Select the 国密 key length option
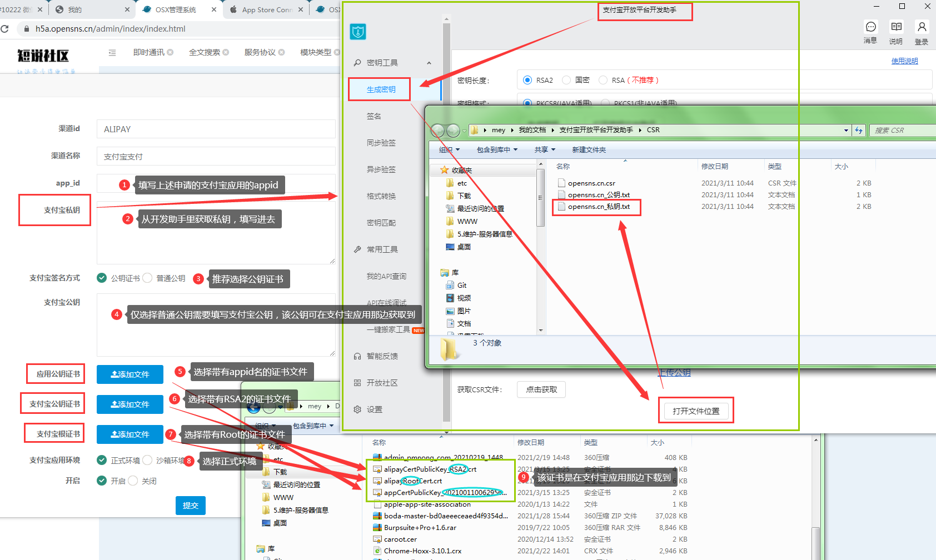The image size is (936, 560). pyautogui.click(x=566, y=80)
